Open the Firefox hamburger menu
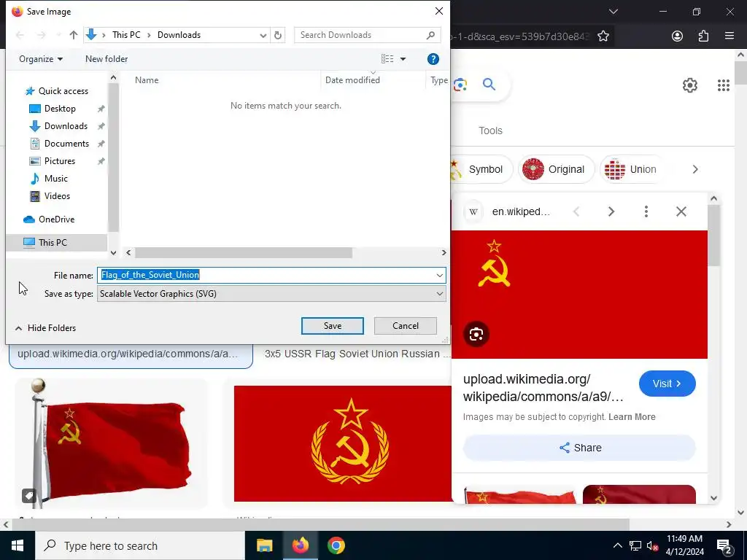Viewport: 747px width, 560px height. click(729, 36)
